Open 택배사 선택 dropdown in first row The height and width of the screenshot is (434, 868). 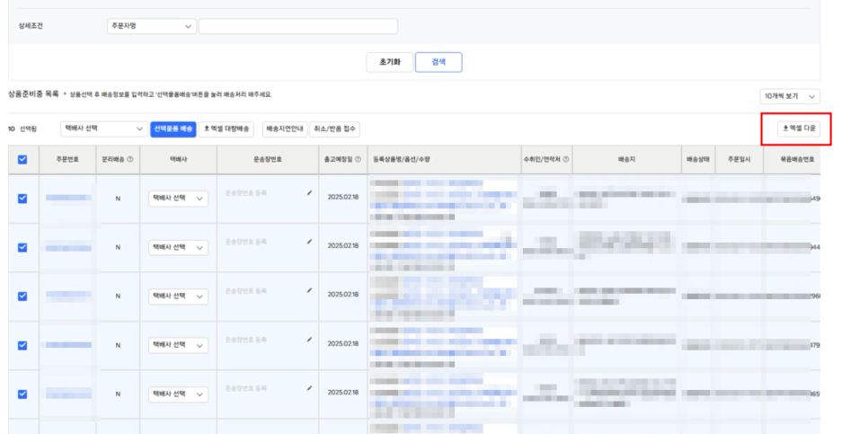point(178,199)
